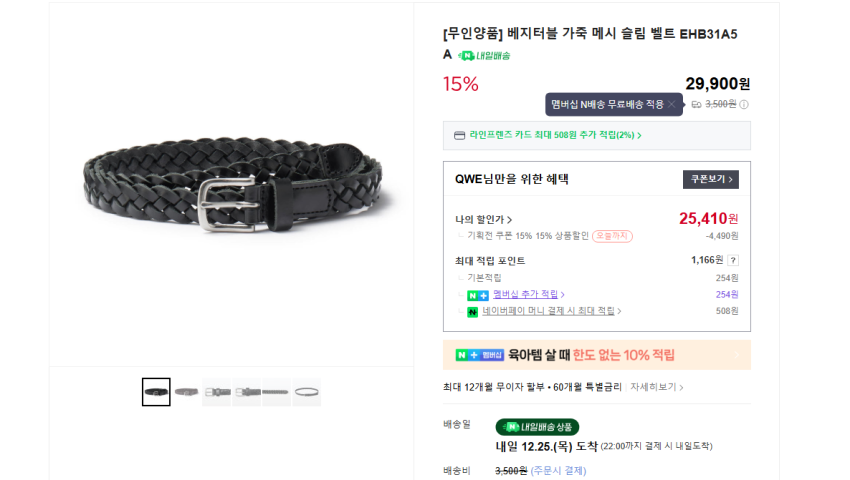Open 네이버페이 머니 결제 시 최대 적립 link

551,311
